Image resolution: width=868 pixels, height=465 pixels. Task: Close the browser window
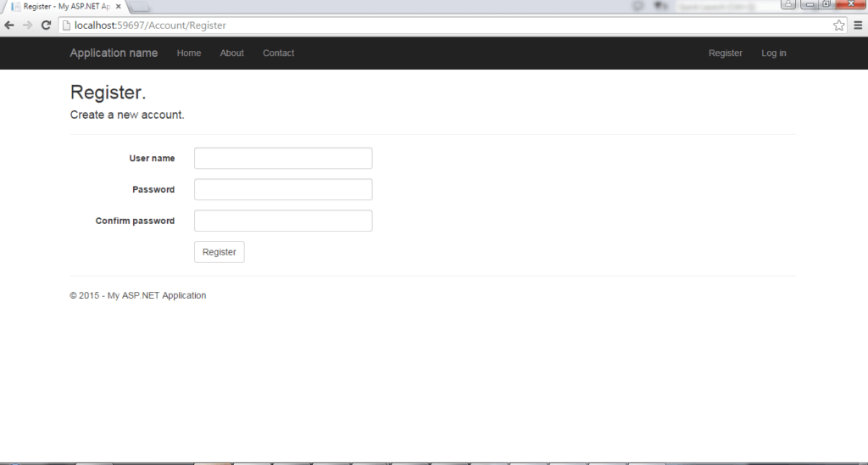851,4
